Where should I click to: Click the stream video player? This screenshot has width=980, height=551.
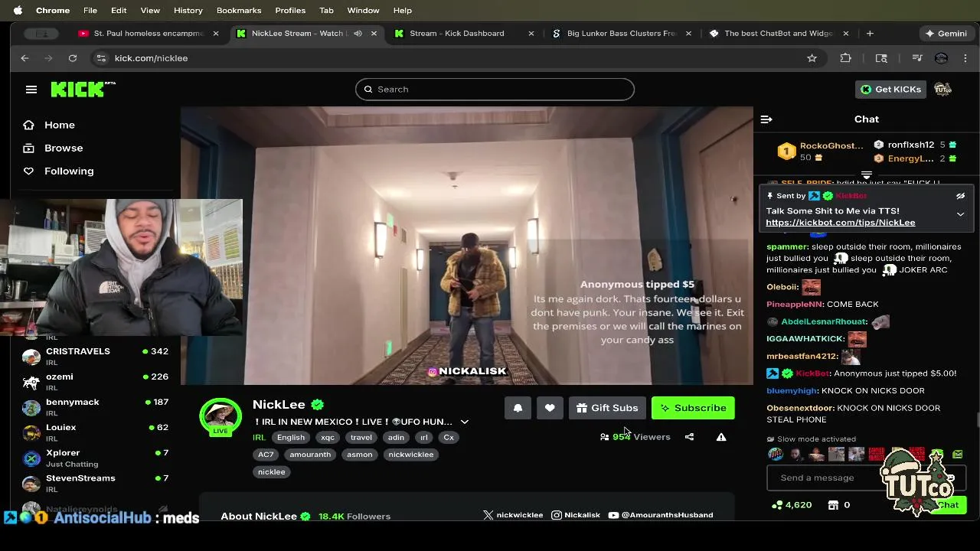click(467, 246)
